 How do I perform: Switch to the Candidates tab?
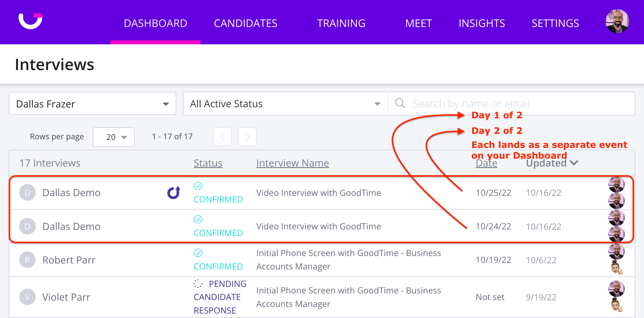tap(246, 23)
